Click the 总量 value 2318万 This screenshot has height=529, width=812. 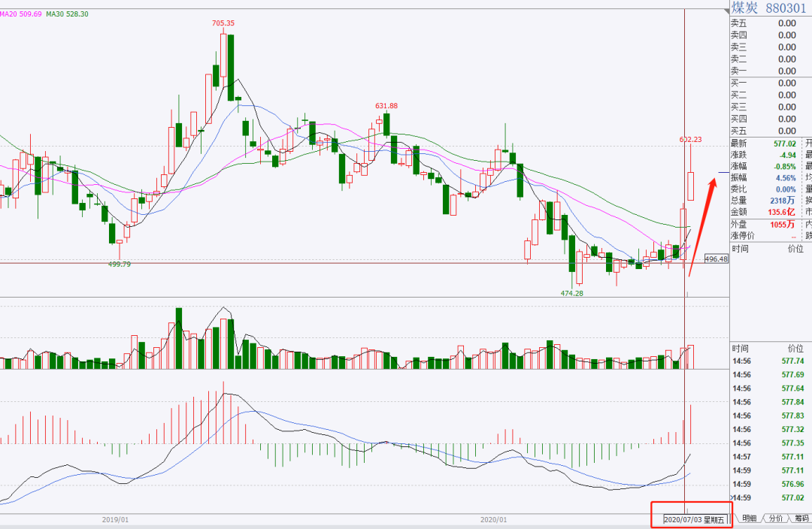click(x=783, y=201)
